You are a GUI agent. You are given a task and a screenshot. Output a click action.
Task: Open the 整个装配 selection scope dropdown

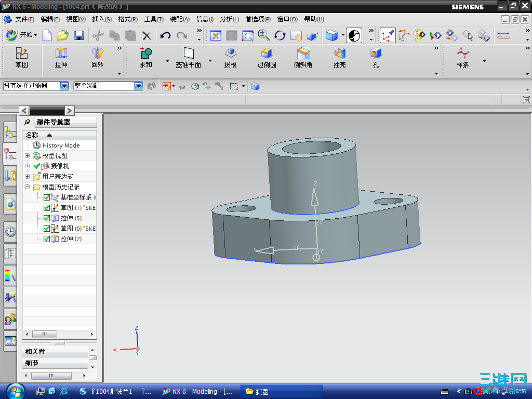(139, 86)
